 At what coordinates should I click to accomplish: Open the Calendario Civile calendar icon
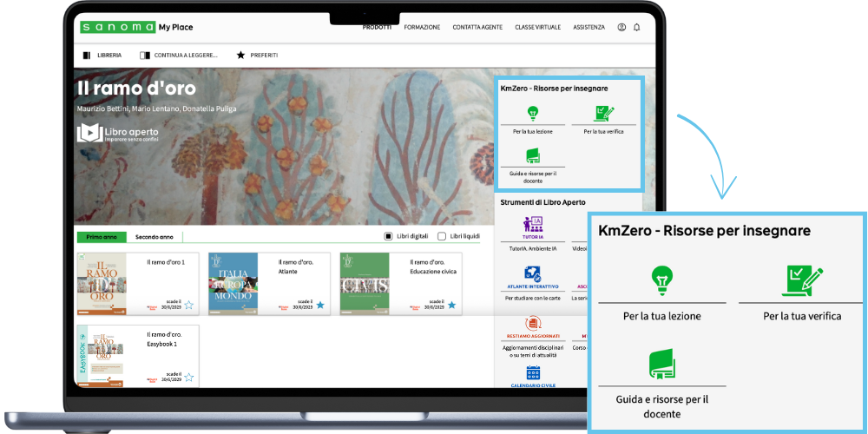coord(533,372)
